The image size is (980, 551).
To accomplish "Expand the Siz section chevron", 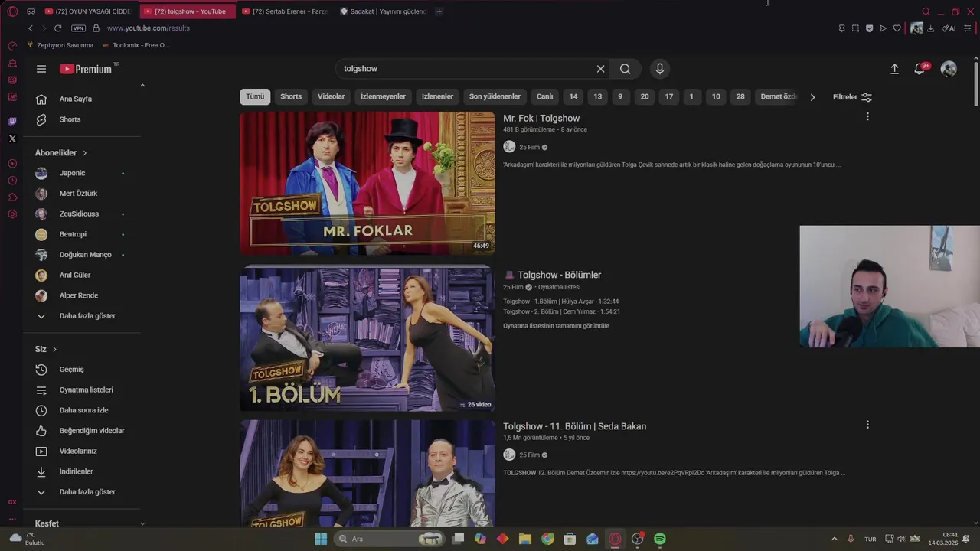I will click(54, 349).
